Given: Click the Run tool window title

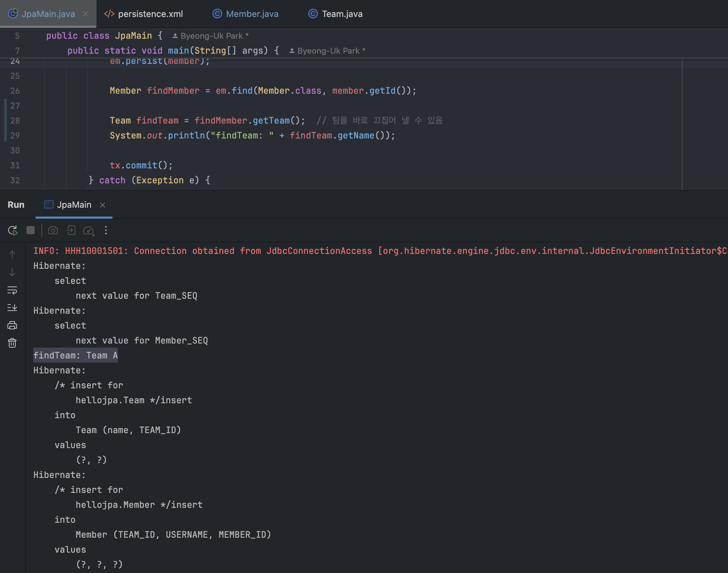Looking at the screenshot, I should [x=16, y=205].
